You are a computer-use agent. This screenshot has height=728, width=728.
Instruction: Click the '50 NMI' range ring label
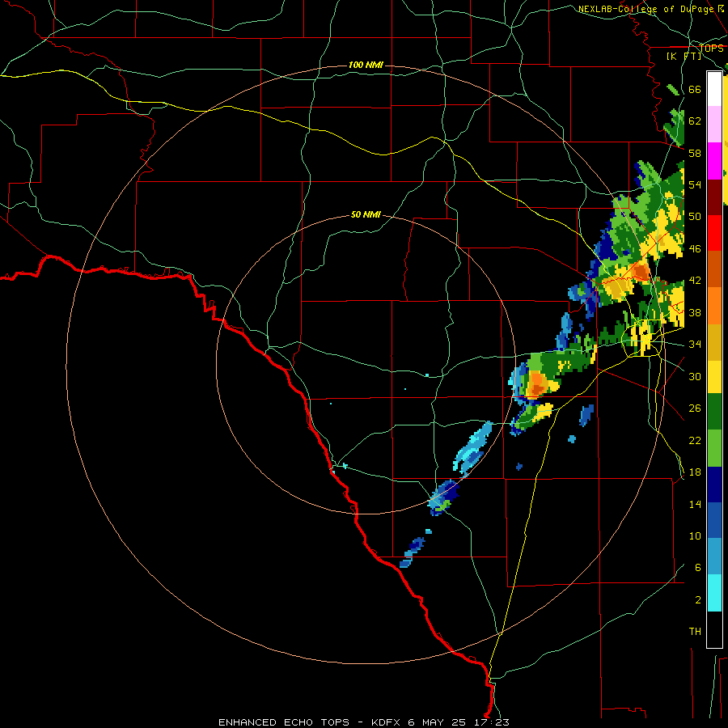pos(366,214)
